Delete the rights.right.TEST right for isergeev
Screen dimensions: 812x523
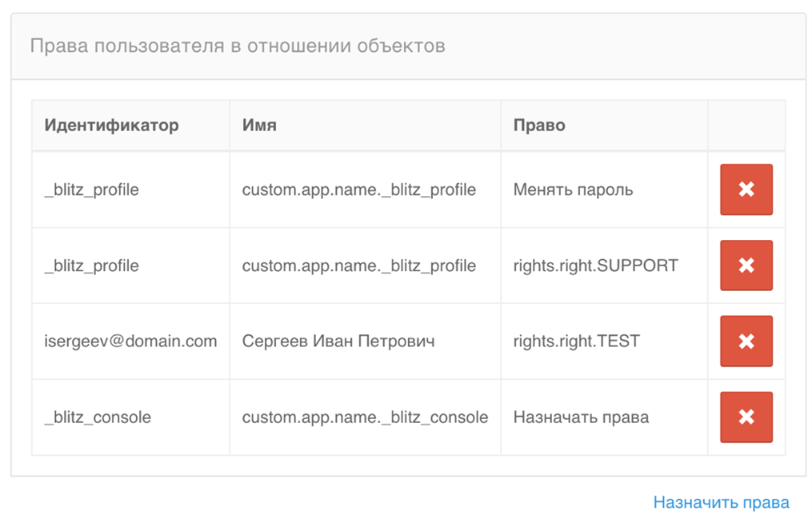pos(746,341)
